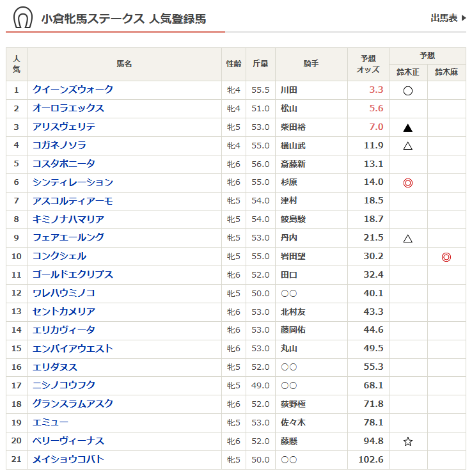Click the 人気 column header
The width and height of the screenshot is (472, 476).
[x=17, y=64]
